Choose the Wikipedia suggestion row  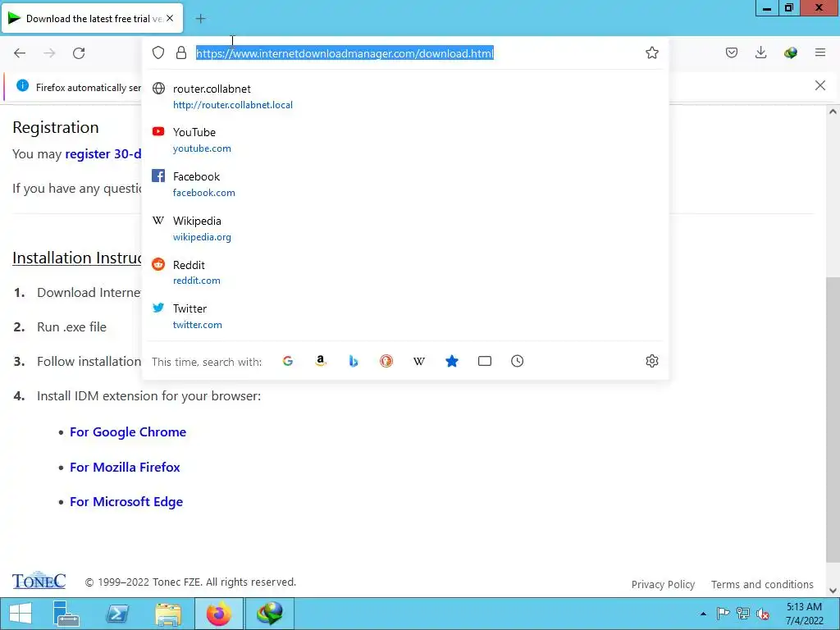(x=405, y=228)
